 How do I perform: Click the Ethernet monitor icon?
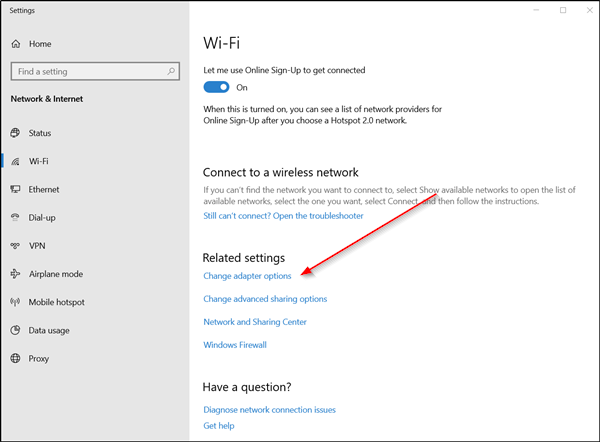point(16,189)
